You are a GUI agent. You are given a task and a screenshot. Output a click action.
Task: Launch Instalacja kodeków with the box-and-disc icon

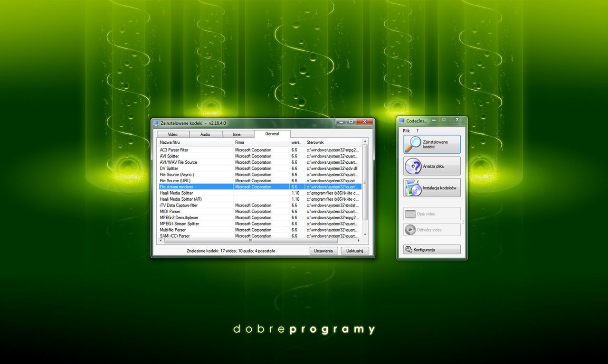click(432, 188)
